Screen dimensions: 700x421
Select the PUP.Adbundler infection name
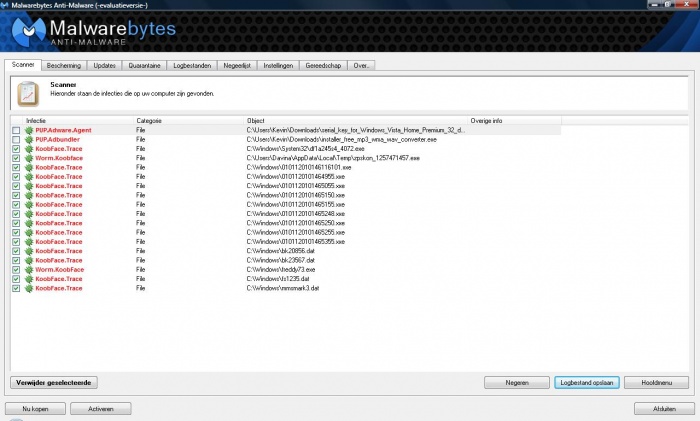[58, 140]
